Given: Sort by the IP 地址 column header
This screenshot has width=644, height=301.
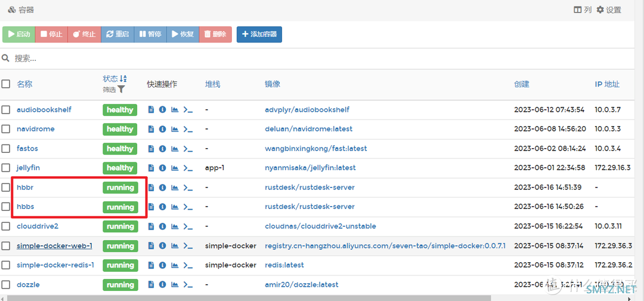Looking at the screenshot, I should pos(607,84).
